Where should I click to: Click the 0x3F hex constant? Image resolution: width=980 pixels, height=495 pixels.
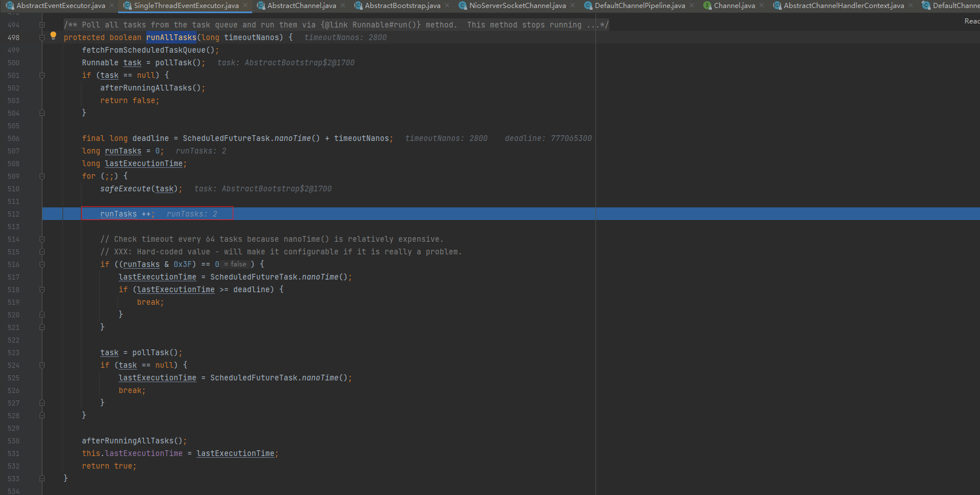182,265
